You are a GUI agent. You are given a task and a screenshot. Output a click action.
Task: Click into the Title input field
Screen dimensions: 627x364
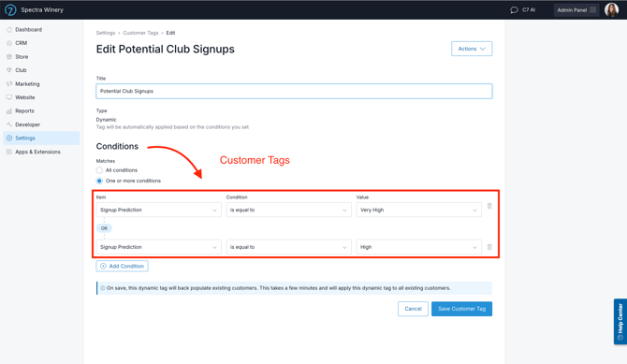[294, 91]
